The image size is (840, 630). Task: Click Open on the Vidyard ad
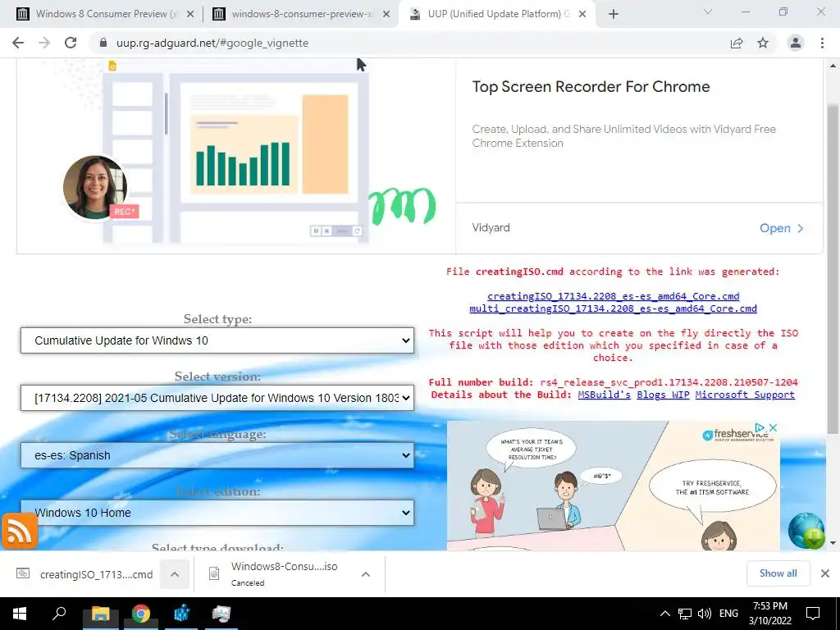tap(781, 228)
